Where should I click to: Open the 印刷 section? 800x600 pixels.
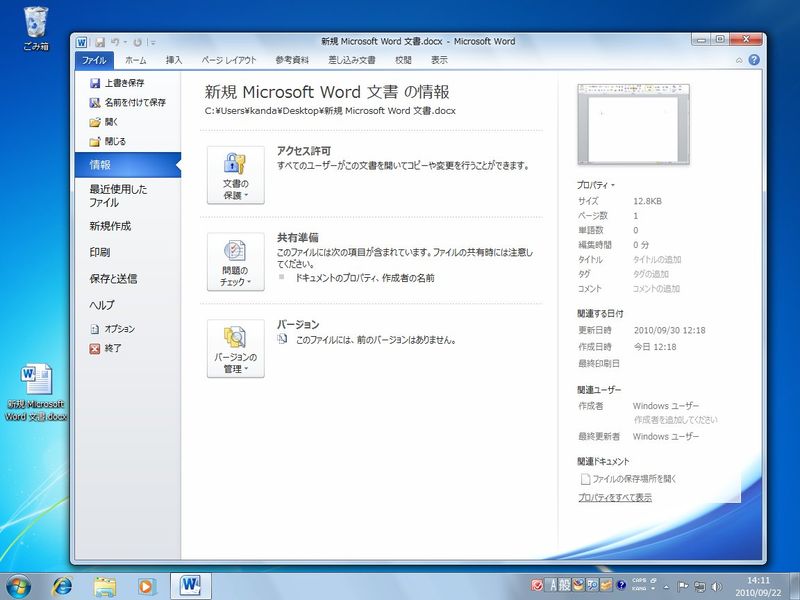pyautogui.click(x=100, y=252)
